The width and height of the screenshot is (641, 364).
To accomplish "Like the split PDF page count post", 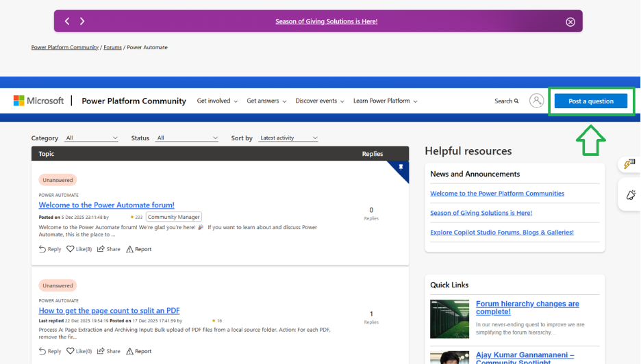I will point(79,351).
